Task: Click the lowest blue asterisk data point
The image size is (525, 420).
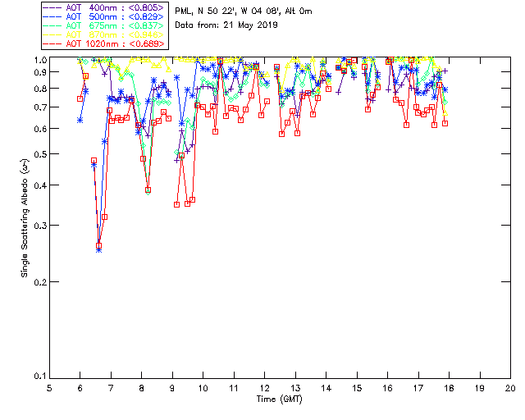Action: click(x=98, y=250)
